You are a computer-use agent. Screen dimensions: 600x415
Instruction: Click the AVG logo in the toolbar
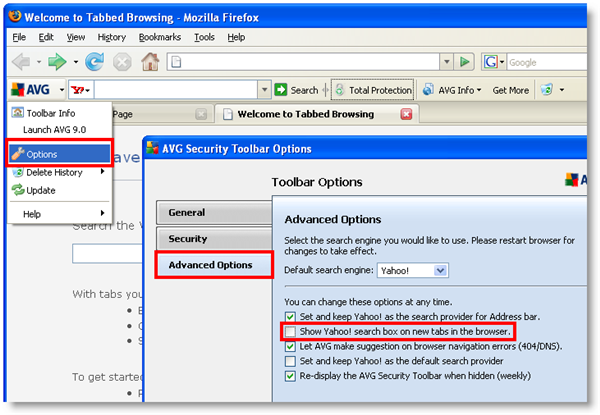point(30,90)
